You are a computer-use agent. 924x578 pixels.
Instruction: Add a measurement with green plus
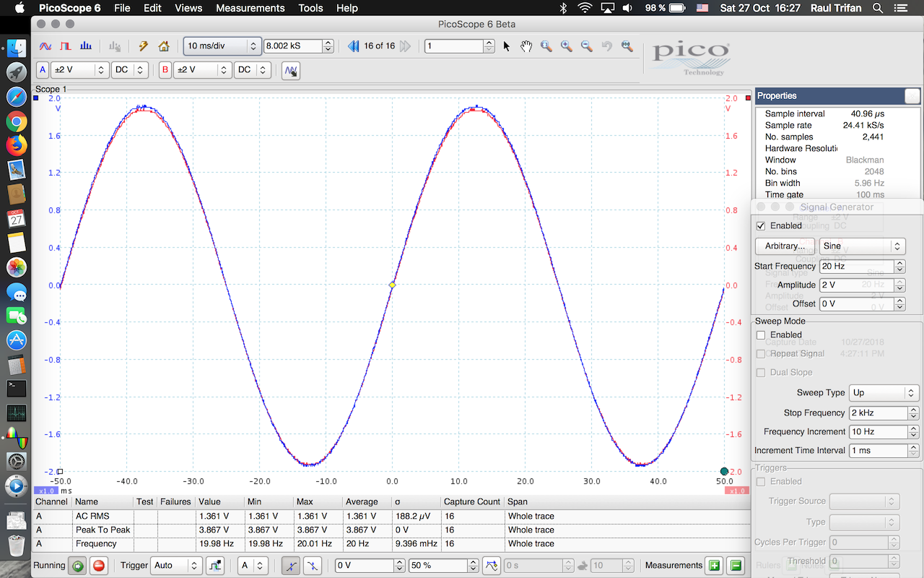pyautogui.click(x=714, y=566)
